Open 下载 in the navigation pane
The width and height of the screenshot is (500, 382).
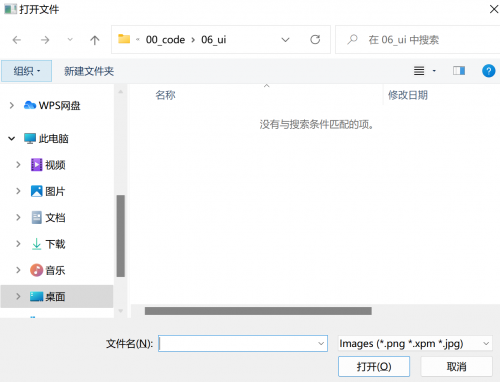click(55, 244)
